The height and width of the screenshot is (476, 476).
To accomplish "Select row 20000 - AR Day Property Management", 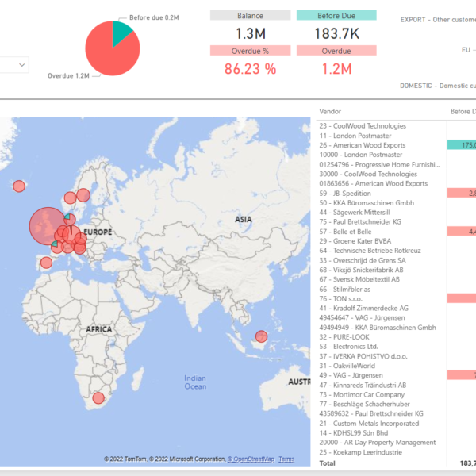I will [x=378, y=443].
